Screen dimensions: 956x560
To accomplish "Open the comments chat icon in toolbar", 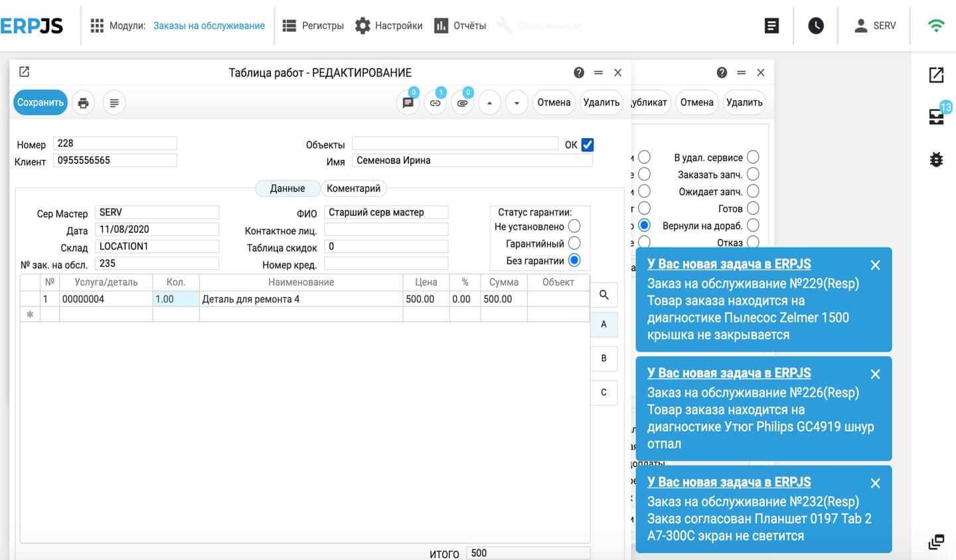I will (408, 103).
